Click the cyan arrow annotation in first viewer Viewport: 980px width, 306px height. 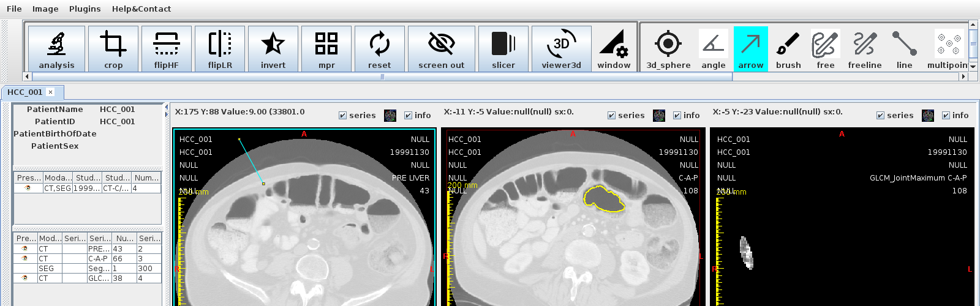pyautogui.click(x=251, y=161)
